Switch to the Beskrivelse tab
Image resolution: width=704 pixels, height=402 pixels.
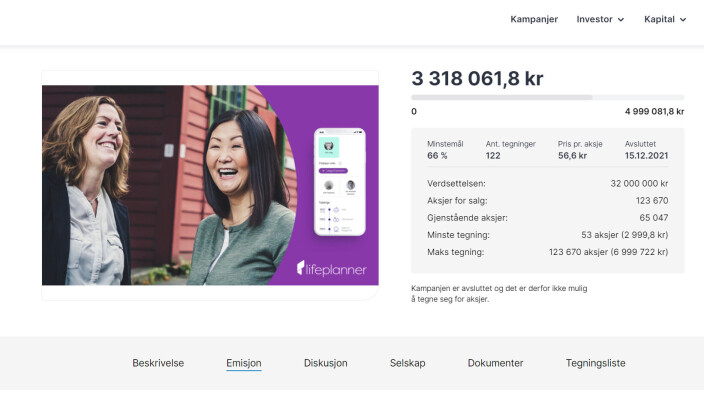[158, 363]
